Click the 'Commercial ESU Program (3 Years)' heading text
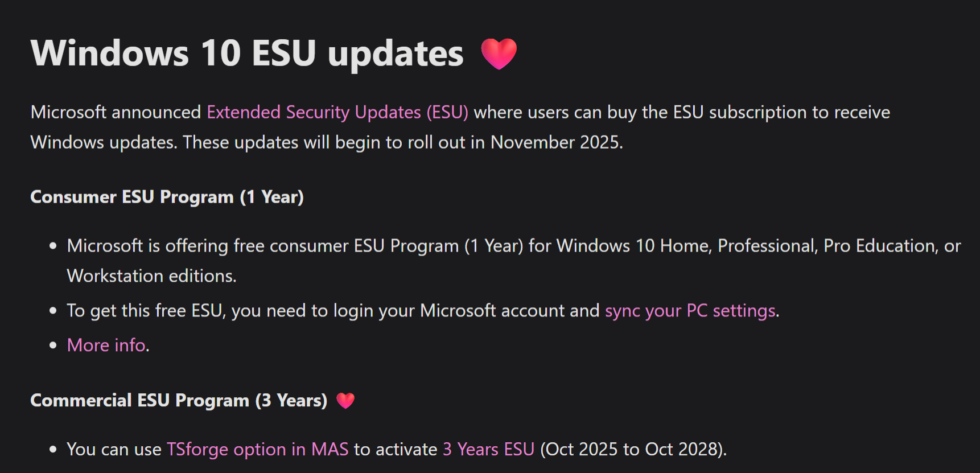Screen dimensions: 980x473 pyautogui.click(x=179, y=401)
